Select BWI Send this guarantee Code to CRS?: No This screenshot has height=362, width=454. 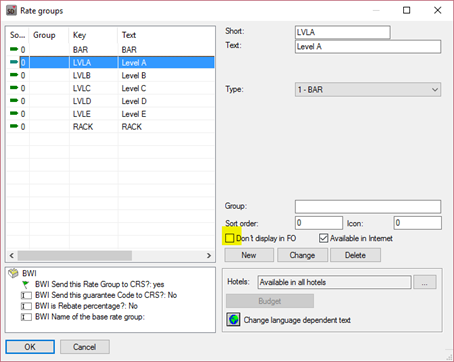(106, 295)
